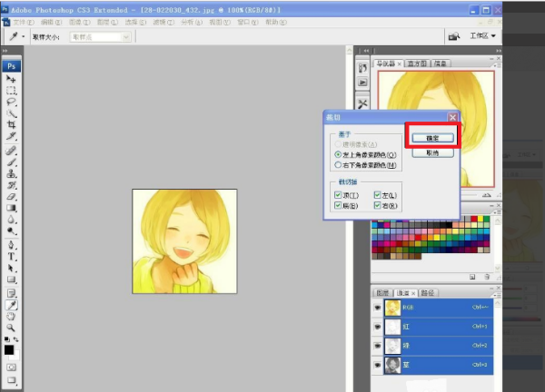Open Channels panel options menu
545x392 pixels.
[498, 295]
